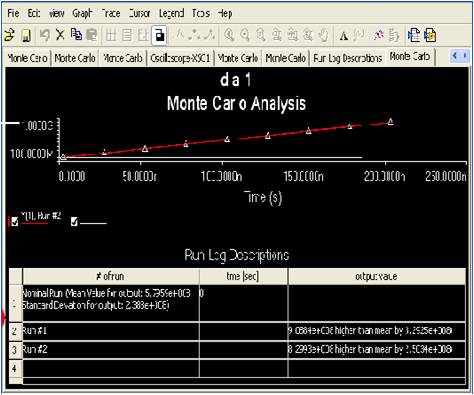Viewport: 474px width, 395px height.
Task: Toggle the V(1) Run #2 trace checkbox
Action: 15,222
